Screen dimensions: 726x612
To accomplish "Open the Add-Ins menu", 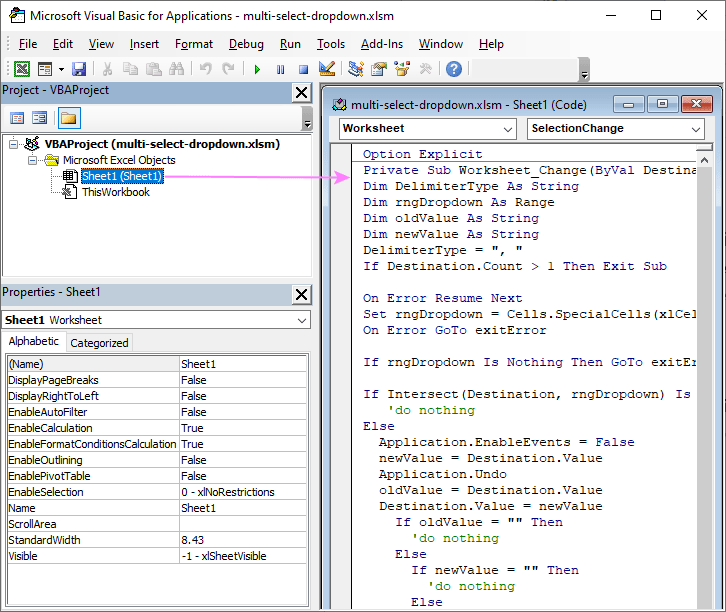I will [382, 44].
